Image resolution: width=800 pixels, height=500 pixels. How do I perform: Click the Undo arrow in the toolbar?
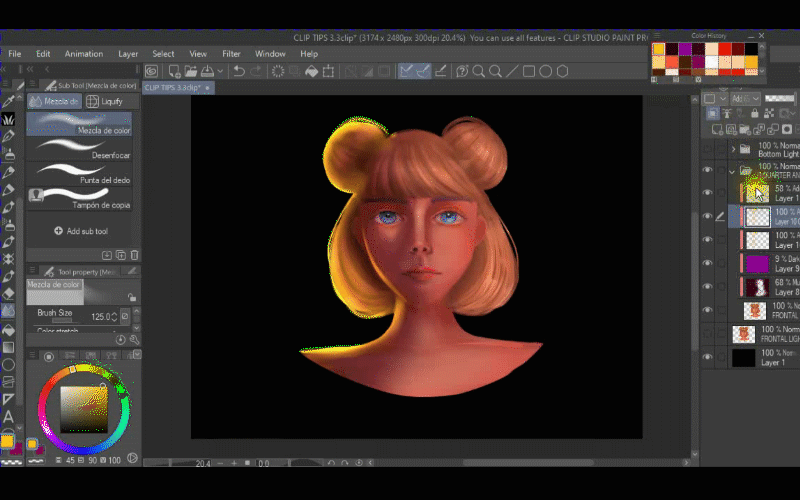(238, 71)
